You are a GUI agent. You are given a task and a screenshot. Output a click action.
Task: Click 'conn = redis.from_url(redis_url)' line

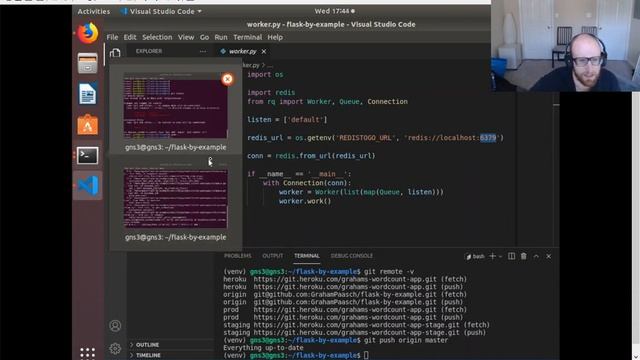311,156
